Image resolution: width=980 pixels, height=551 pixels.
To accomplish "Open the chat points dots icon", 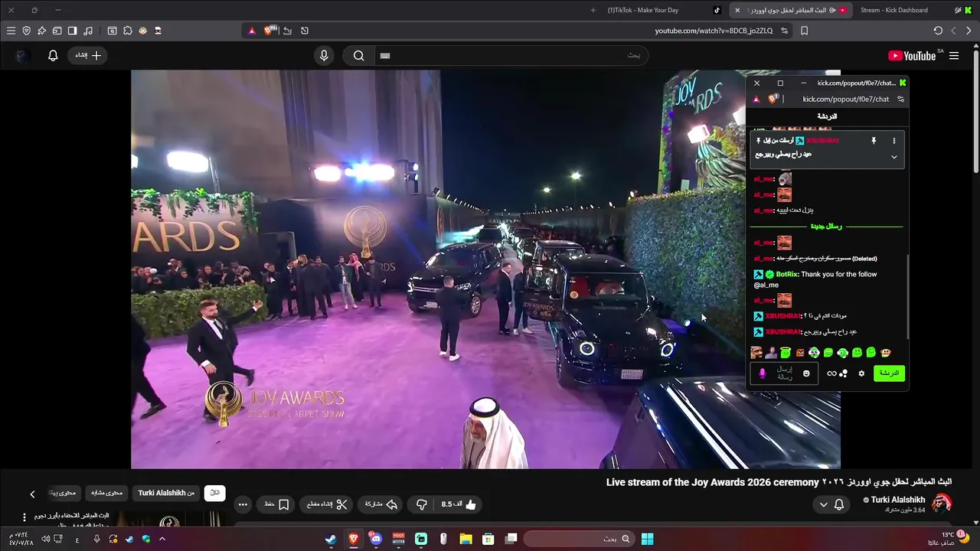I will pos(844,373).
